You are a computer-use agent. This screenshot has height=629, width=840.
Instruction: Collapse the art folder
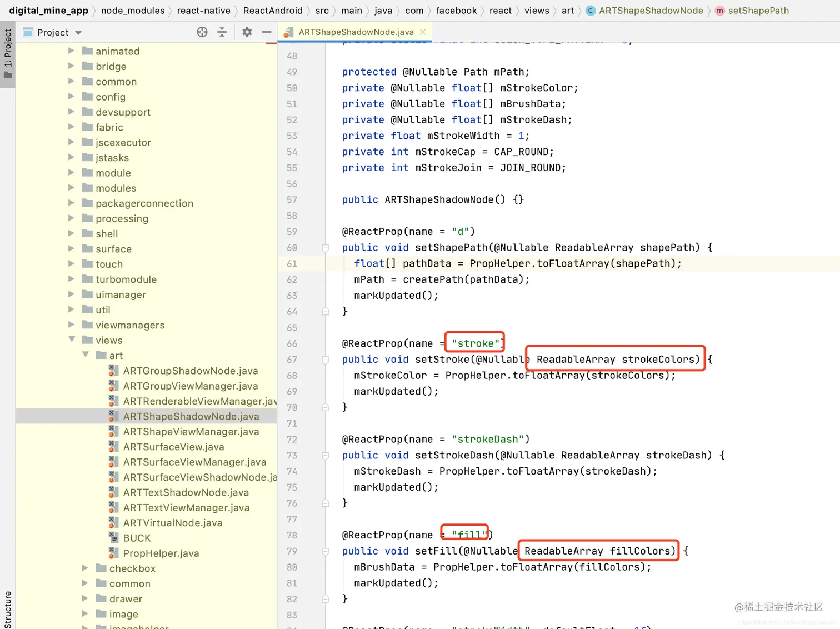coord(86,355)
